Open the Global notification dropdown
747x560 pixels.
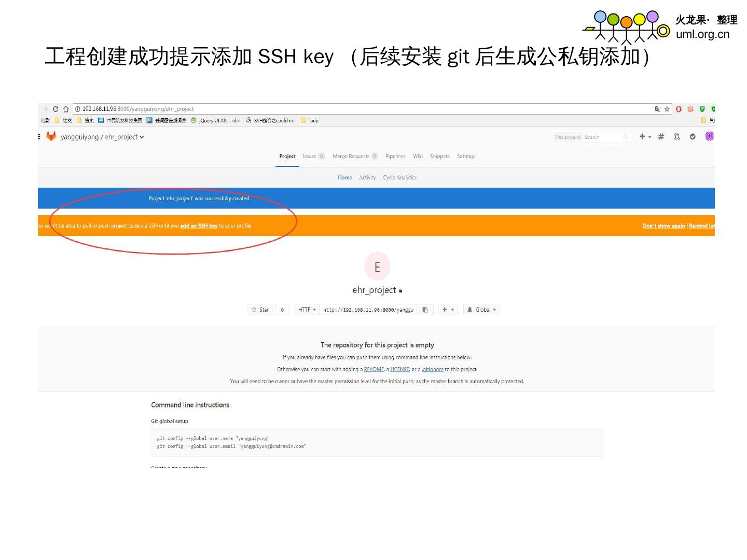[481, 310]
